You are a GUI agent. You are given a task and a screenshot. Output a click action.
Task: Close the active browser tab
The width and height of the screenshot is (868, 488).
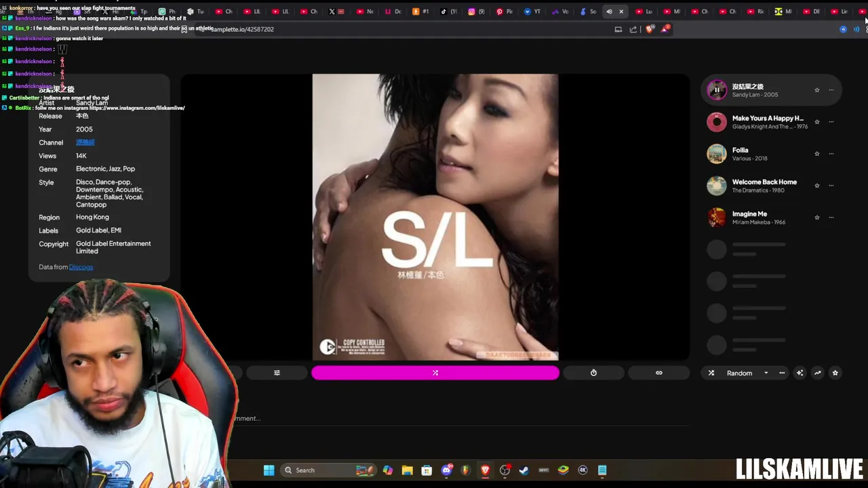pyautogui.click(x=621, y=12)
